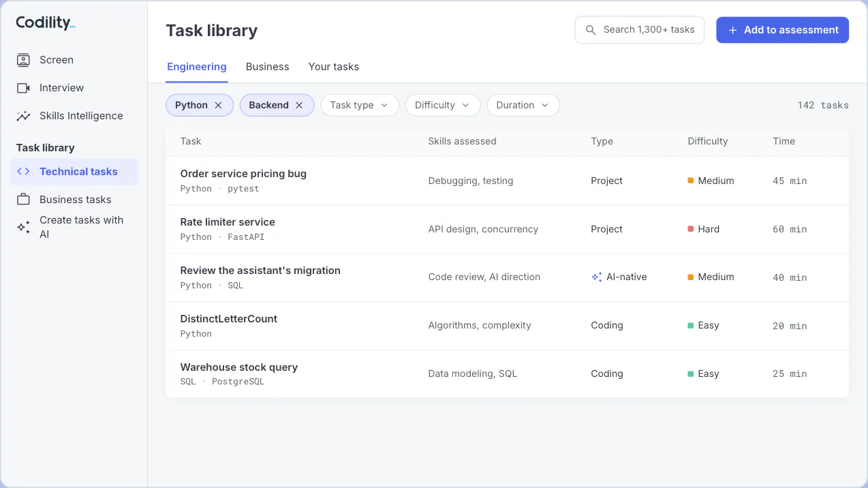
Task: Click Code review, AI direction cell
Action: [x=484, y=277]
